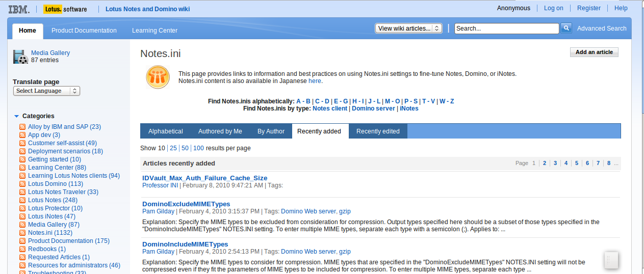Screen dimensions: 644x274
Task: Click the floating scroll handle widget
Action: [x=611, y=260]
